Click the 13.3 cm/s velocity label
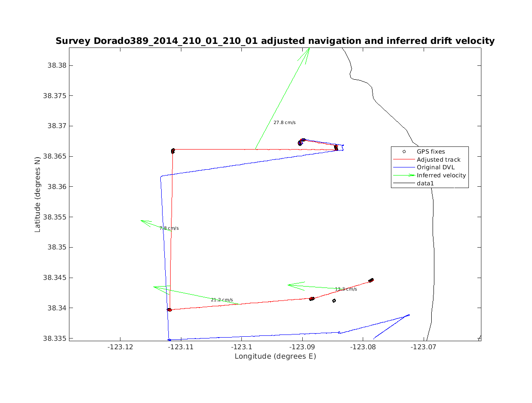The width and height of the screenshot is (532, 403). click(x=346, y=289)
